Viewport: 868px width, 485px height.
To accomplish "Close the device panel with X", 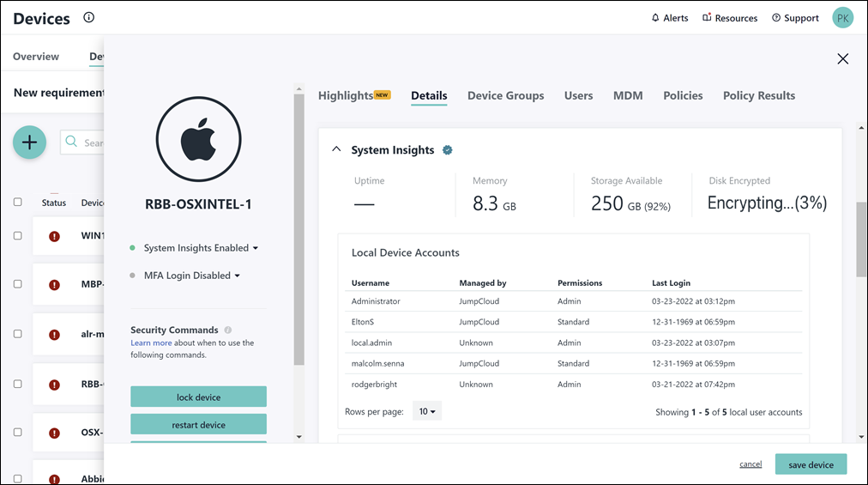I will [842, 58].
